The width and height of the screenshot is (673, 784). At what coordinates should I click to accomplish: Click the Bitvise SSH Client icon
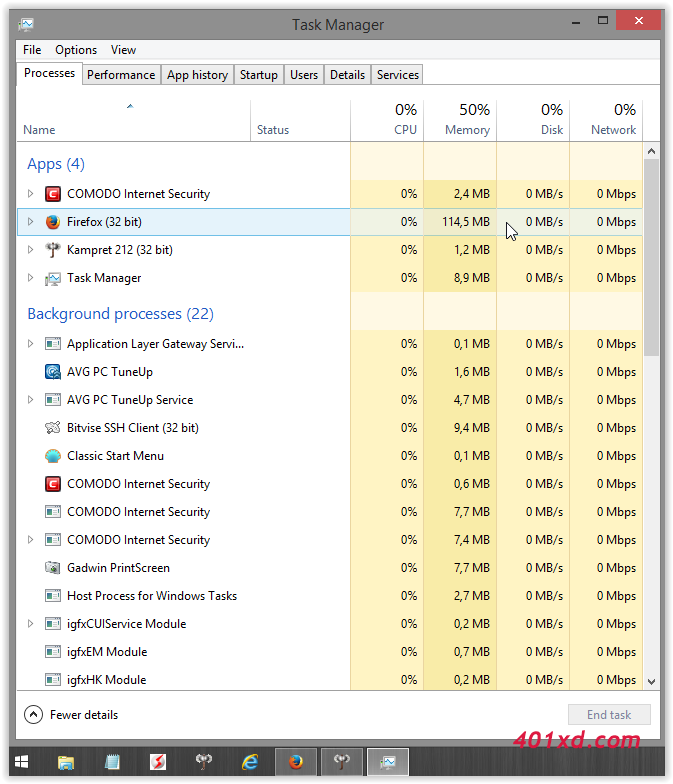52,428
